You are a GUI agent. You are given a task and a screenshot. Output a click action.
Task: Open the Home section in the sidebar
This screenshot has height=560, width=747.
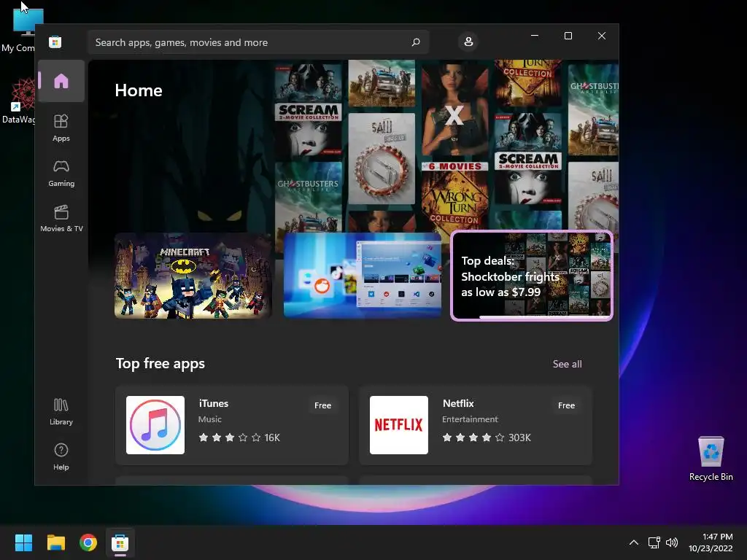[x=61, y=81]
